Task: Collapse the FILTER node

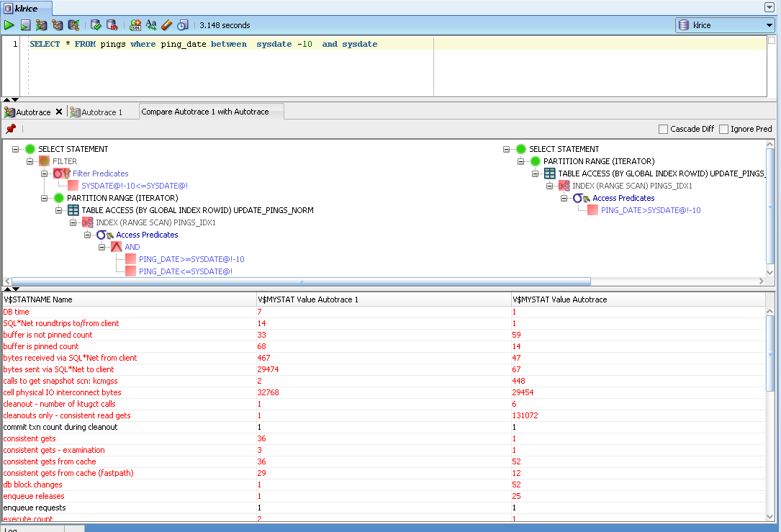Action: click(x=30, y=161)
